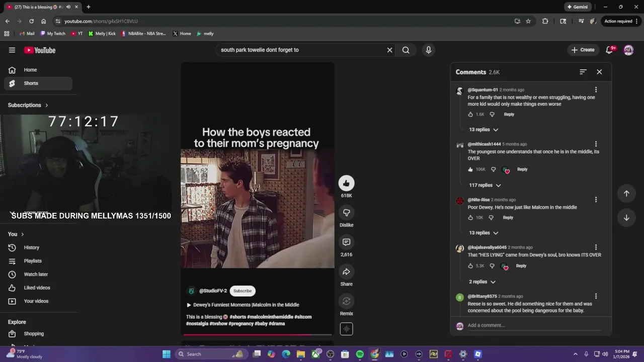Like @Nite-Rise's comment
This screenshot has width=644, height=362.
(471, 218)
